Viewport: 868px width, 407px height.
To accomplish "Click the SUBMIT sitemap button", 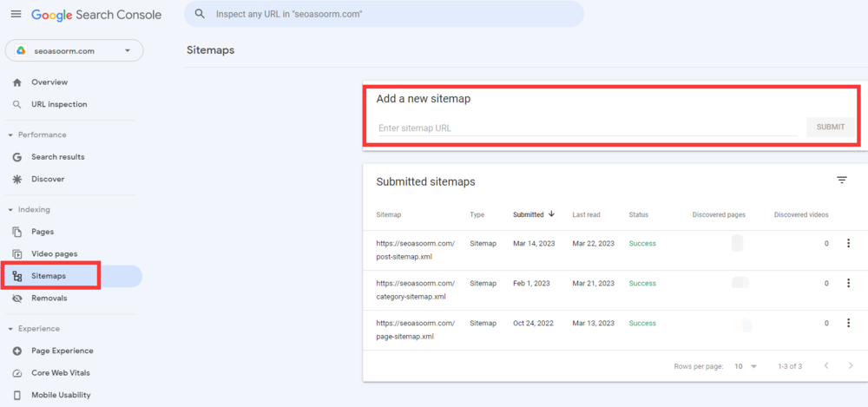I will (830, 128).
